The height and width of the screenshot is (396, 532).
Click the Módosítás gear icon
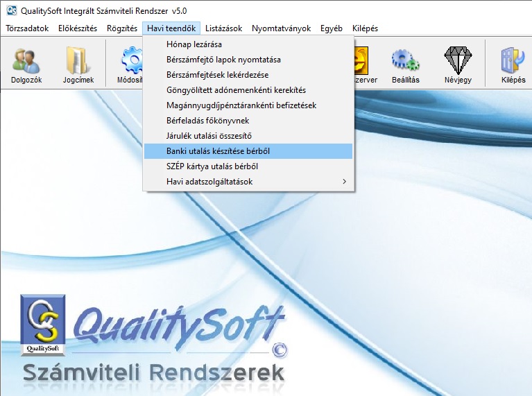[130, 64]
